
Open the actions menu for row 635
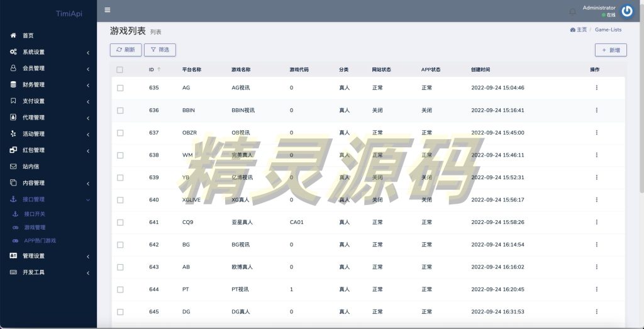pyautogui.click(x=596, y=87)
